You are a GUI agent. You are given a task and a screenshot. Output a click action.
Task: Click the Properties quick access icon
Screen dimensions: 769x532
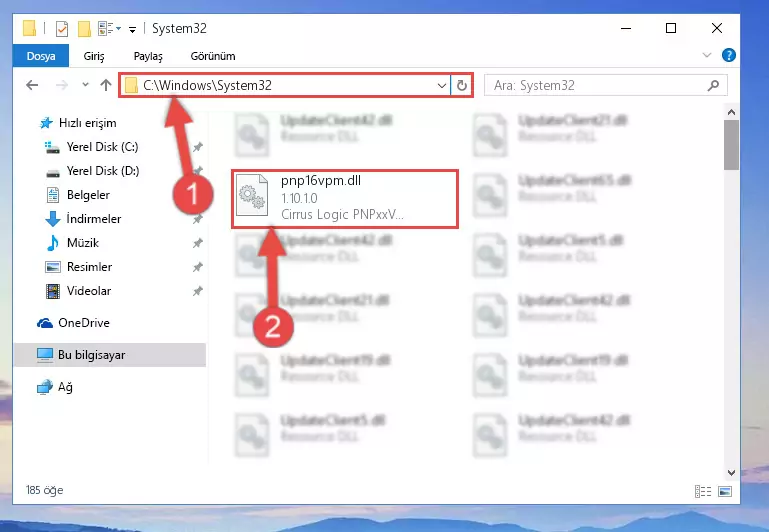pos(62,29)
